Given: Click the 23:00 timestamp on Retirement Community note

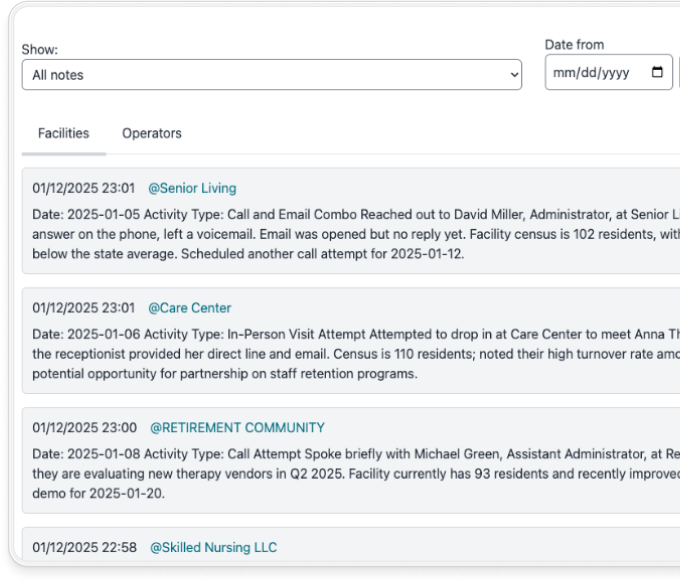Looking at the screenshot, I should coord(83,428).
